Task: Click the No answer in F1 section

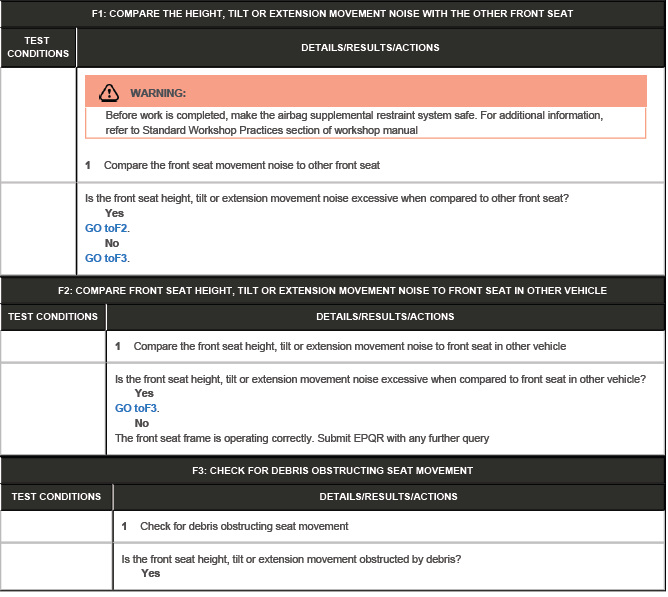Action: [x=112, y=243]
